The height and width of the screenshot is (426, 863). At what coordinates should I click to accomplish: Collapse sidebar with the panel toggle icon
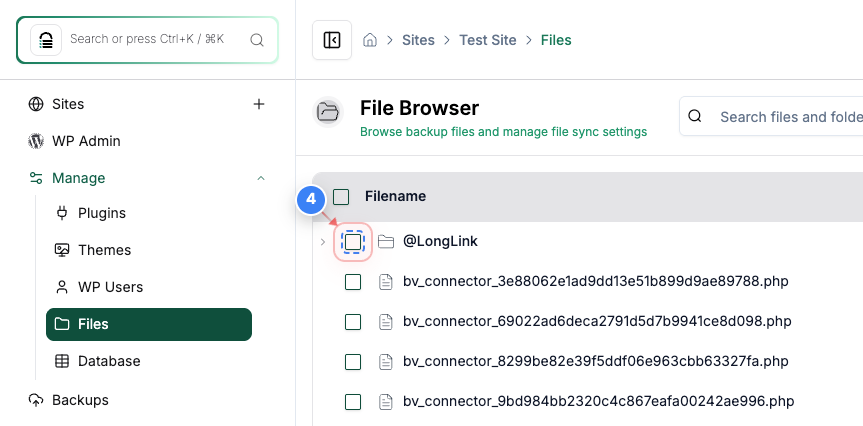(332, 40)
